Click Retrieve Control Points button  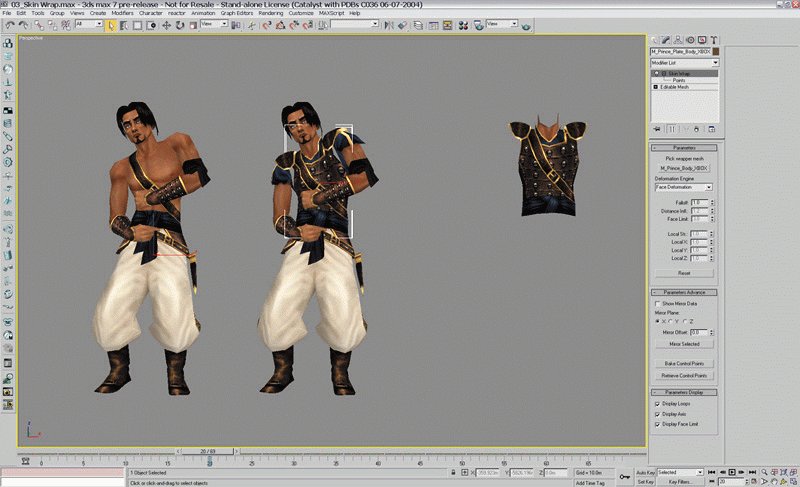(x=684, y=375)
